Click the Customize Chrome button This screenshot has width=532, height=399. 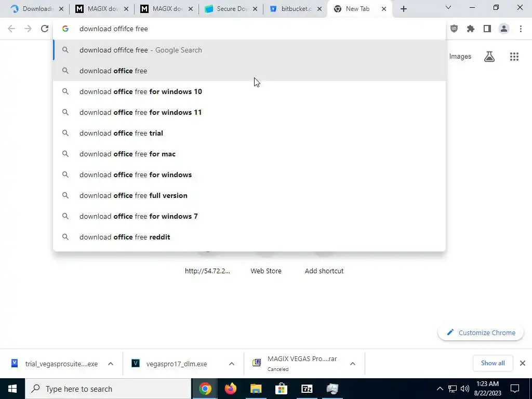tap(481, 332)
